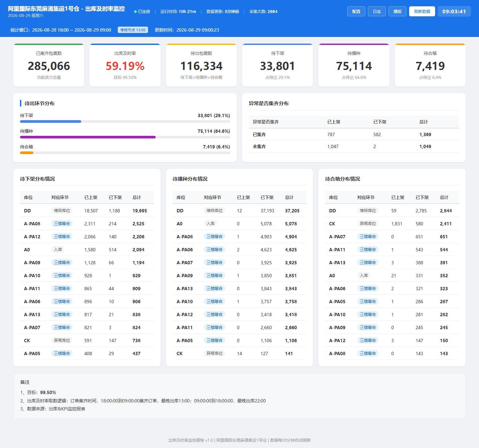This screenshot has width=479, height=448.
Task: Click the 09:03:41 clock display
Action: pos(454,11)
